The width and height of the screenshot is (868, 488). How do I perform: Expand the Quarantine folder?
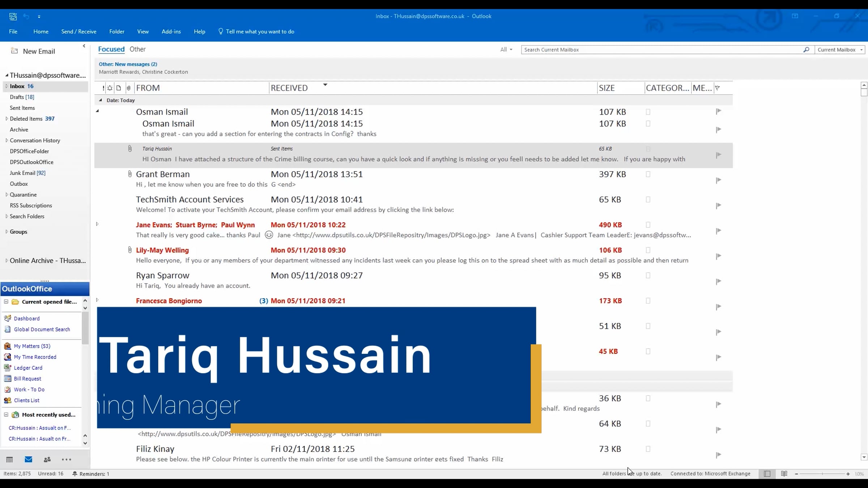point(7,194)
